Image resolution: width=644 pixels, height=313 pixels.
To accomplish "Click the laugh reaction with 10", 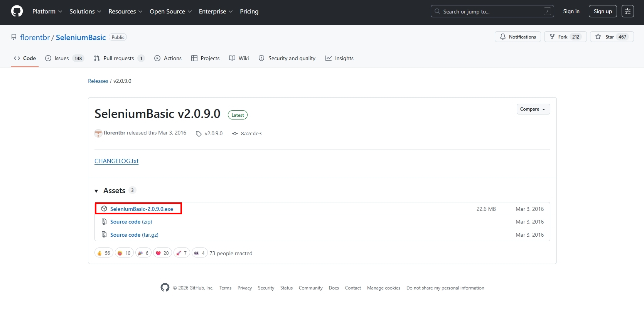I will pos(124,253).
